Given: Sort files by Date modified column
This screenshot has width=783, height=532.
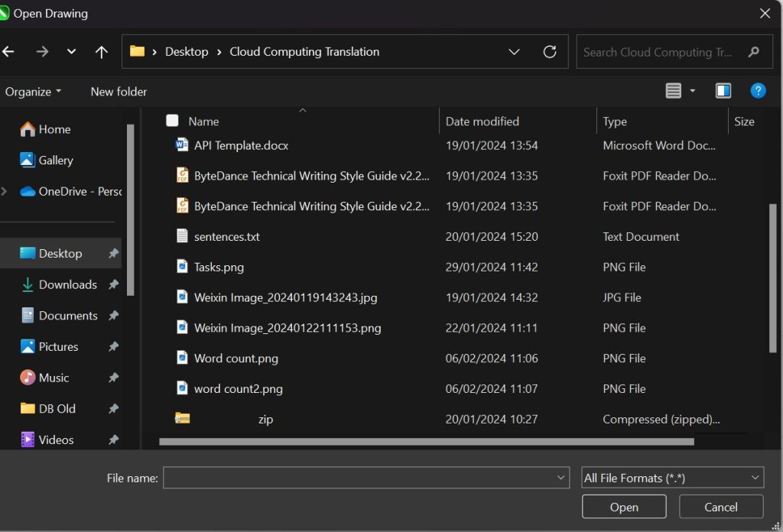Looking at the screenshot, I should (482, 122).
